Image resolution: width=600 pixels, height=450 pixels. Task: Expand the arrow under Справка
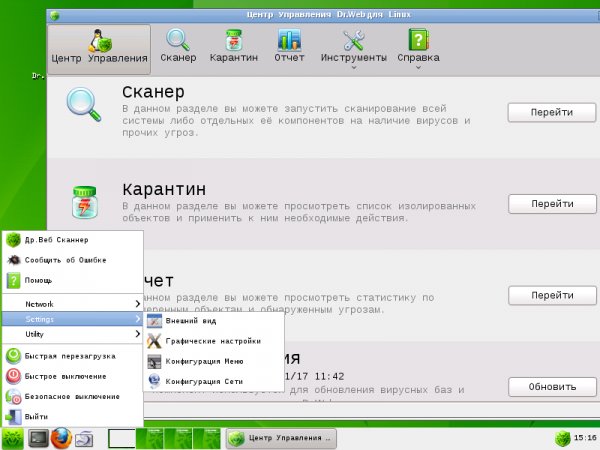[418, 68]
